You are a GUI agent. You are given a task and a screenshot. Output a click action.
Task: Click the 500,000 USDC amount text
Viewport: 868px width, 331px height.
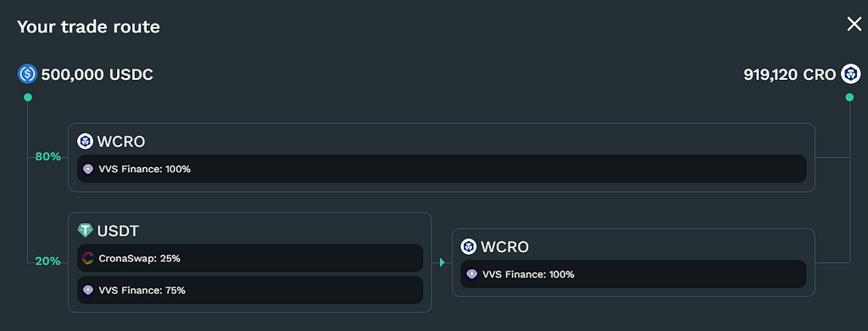coord(97,75)
